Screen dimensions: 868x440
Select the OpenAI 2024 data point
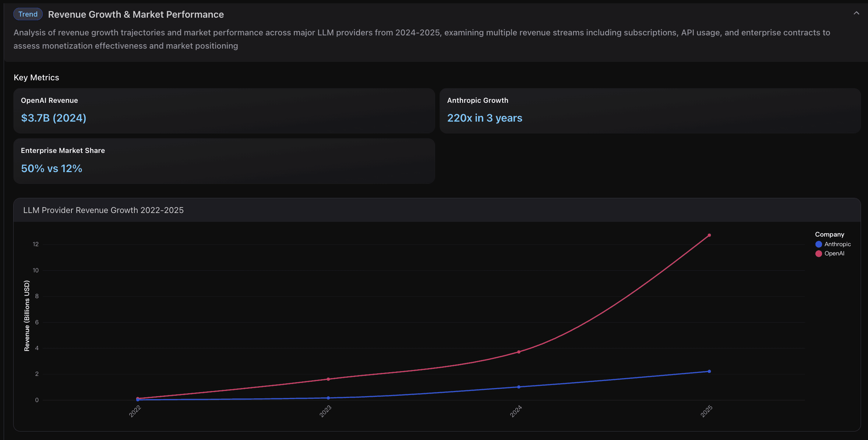click(x=519, y=352)
